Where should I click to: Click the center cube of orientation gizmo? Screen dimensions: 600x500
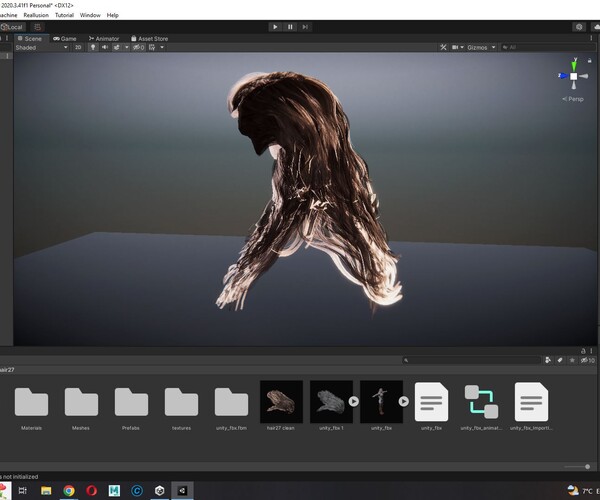click(574, 76)
